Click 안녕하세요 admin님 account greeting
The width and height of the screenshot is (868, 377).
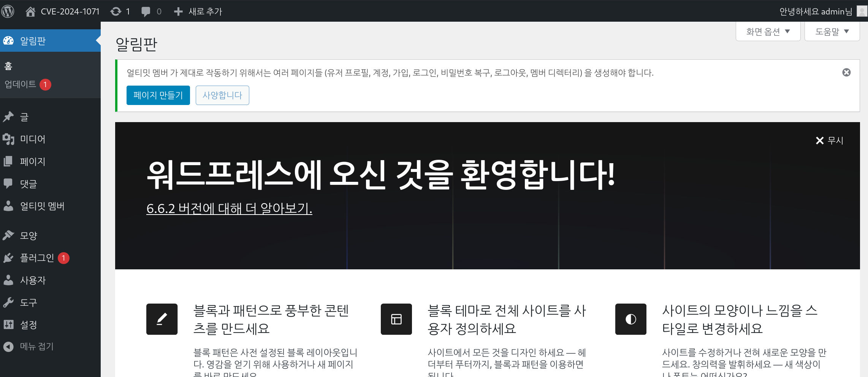point(816,12)
